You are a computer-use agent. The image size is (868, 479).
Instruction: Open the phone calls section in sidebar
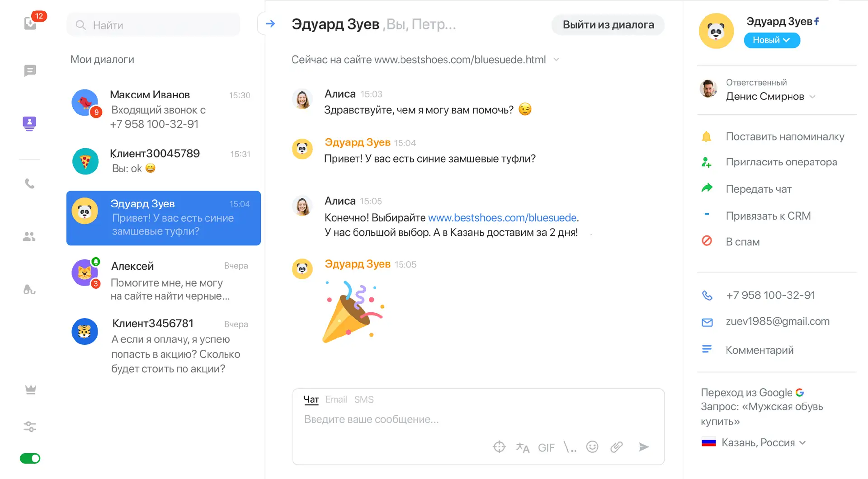(x=30, y=183)
